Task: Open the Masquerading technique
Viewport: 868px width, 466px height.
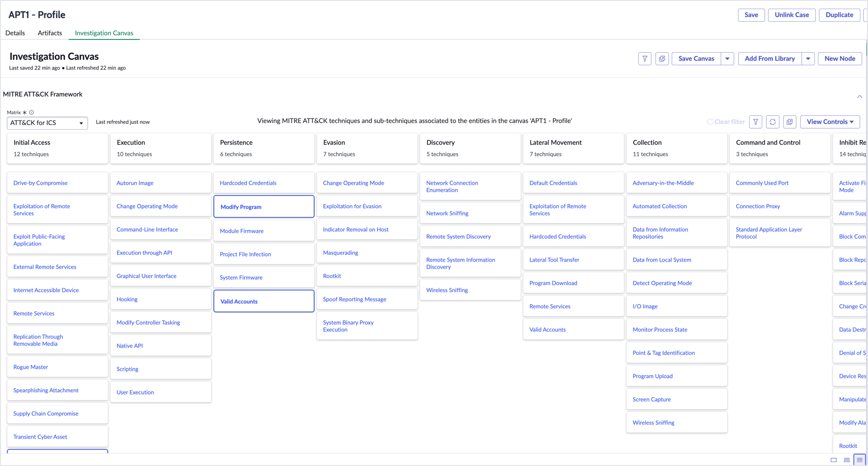Action: point(367,252)
